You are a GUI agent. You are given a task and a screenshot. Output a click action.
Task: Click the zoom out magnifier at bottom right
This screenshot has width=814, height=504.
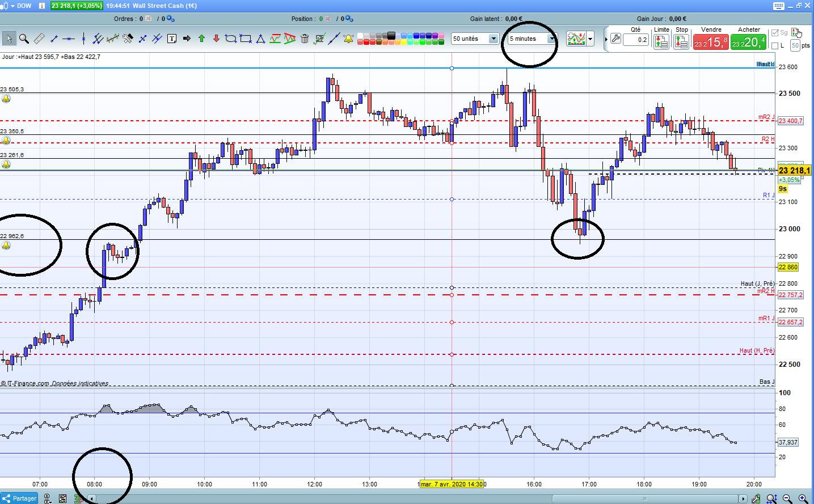787,499
